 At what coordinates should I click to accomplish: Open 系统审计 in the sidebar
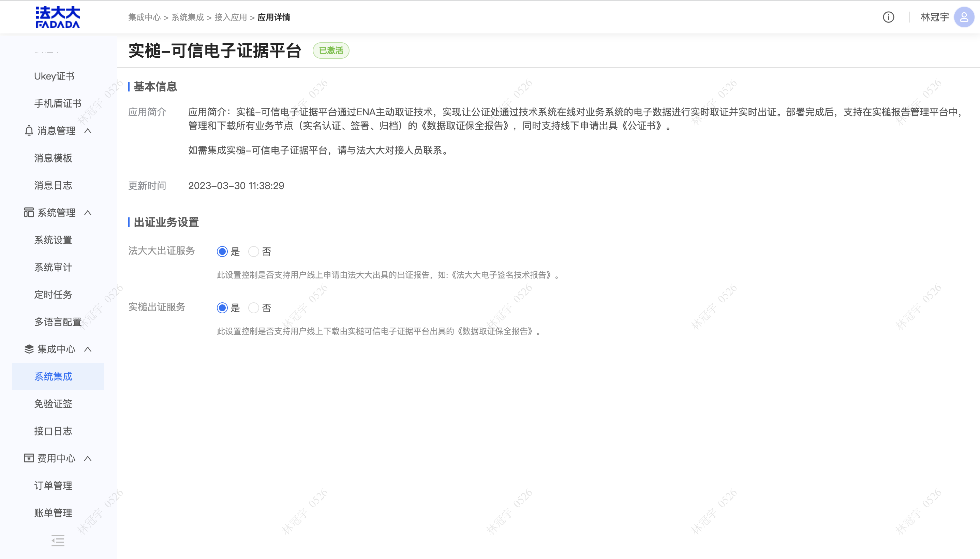tap(53, 267)
